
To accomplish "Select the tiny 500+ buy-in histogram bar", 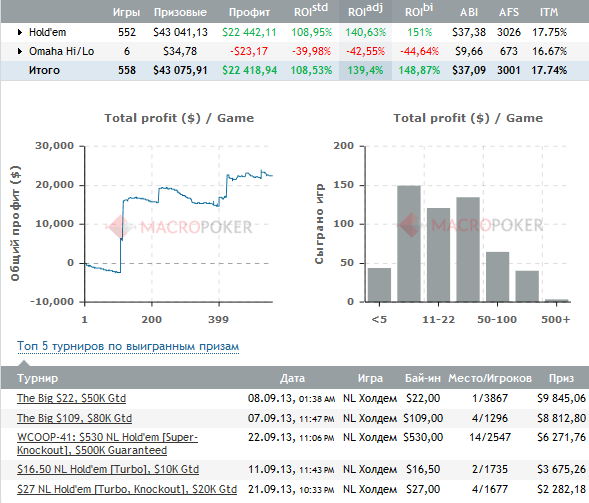I will tap(556, 301).
